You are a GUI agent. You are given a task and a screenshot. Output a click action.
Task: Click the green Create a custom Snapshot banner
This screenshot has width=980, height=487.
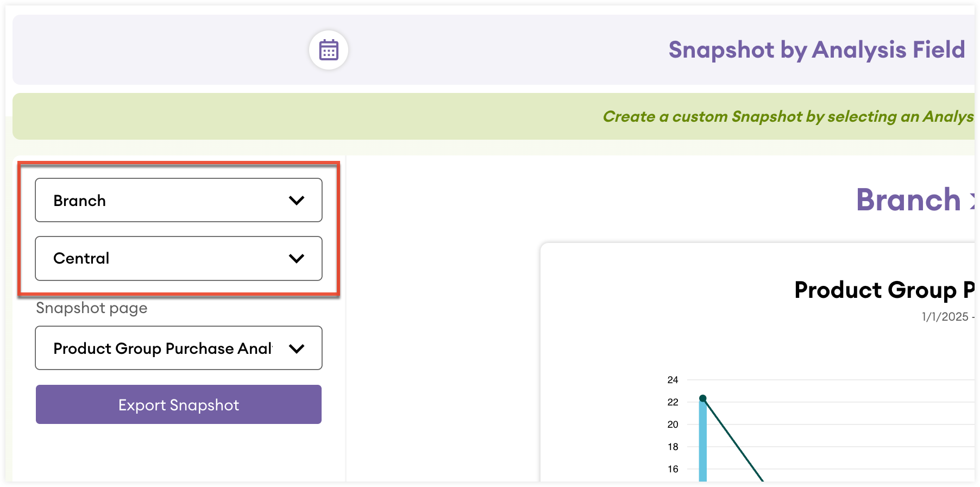coord(788,116)
